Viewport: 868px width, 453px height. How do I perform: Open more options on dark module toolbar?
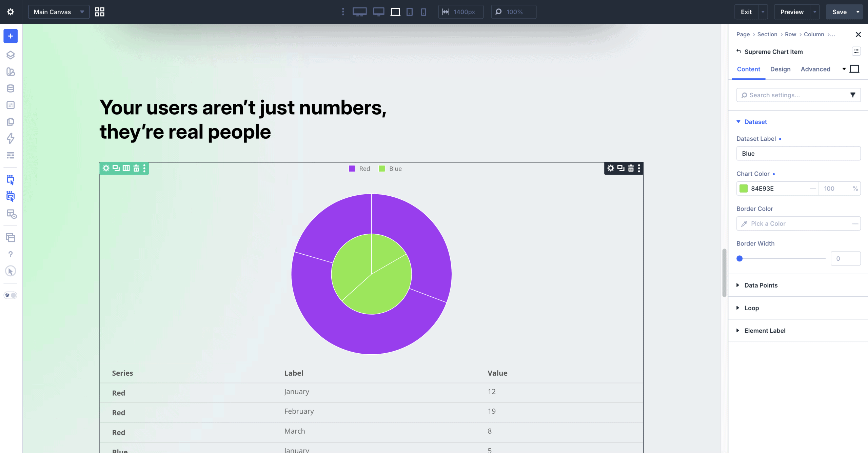point(639,168)
